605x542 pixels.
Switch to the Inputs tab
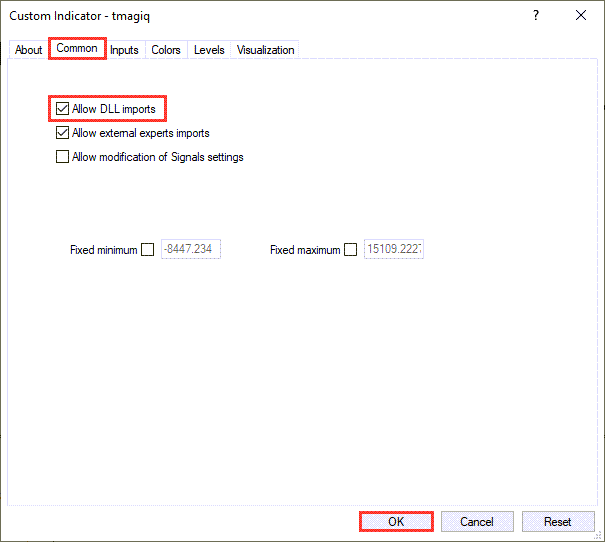pos(124,50)
